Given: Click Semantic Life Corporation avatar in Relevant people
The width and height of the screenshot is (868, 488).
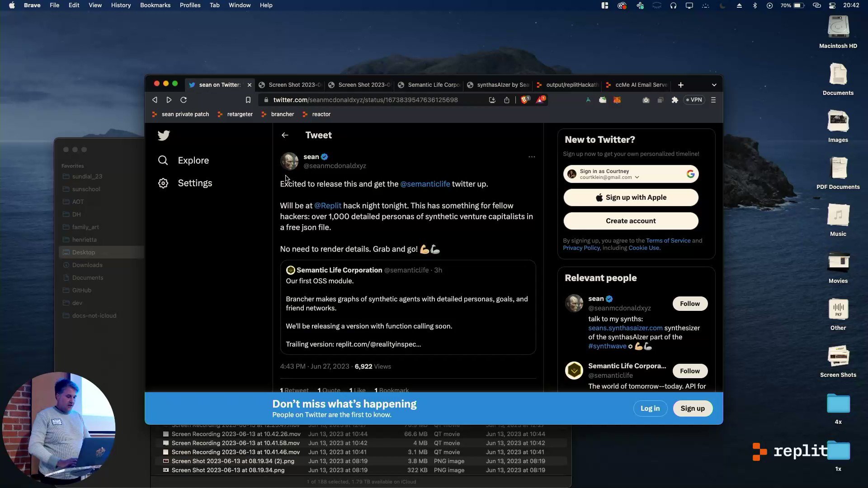Looking at the screenshot, I should click(574, 371).
